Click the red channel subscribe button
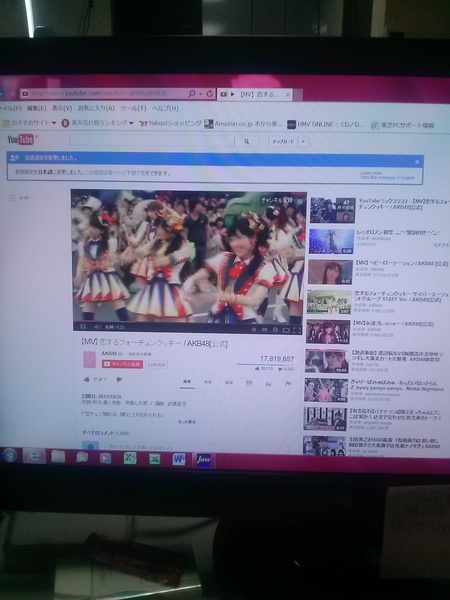 (122, 364)
